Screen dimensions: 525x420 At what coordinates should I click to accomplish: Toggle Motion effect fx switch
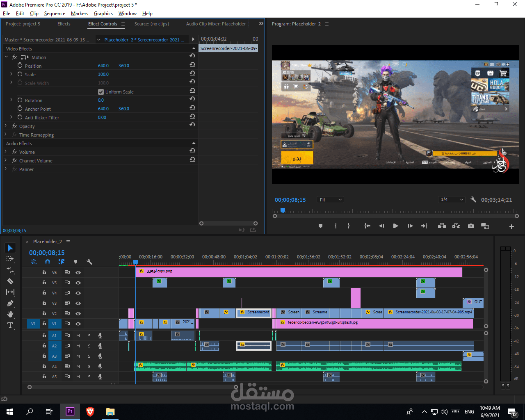[x=14, y=57]
